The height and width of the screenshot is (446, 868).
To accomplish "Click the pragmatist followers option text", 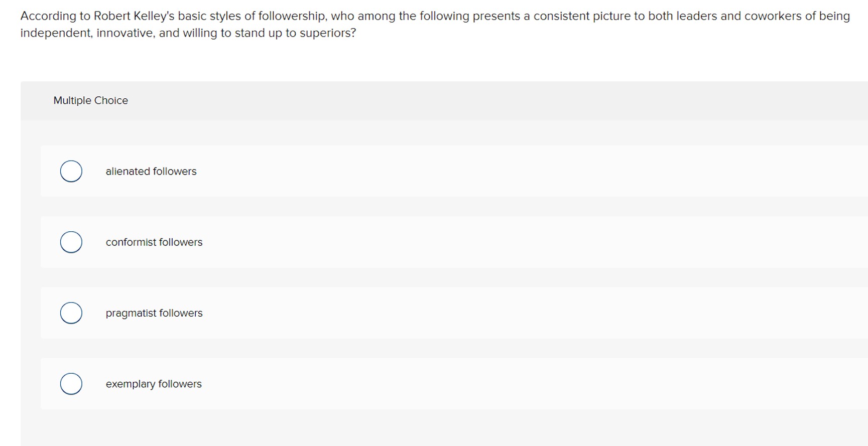I will [154, 313].
